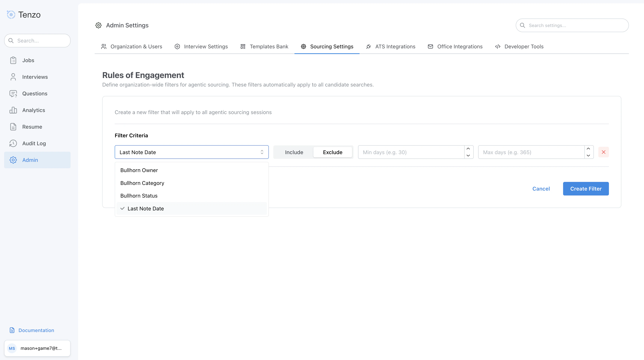Switch filter mode to Include
The height and width of the screenshot is (360, 644).
pyautogui.click(x=294, y=152)
